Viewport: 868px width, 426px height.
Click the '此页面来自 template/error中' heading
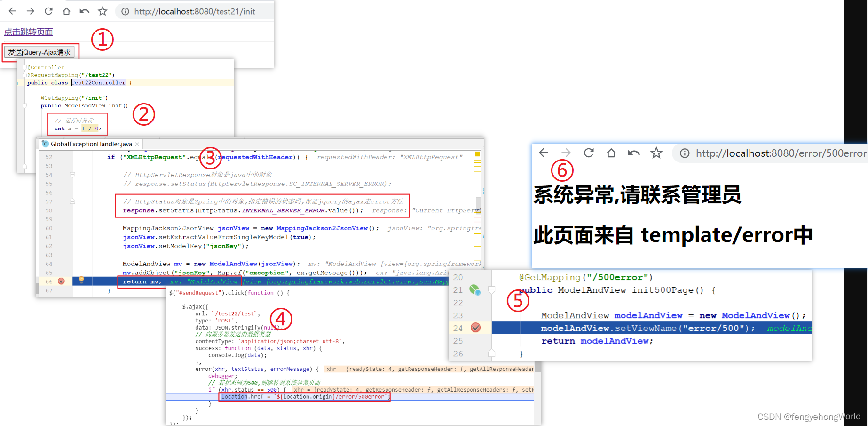(x=673, y=234)
